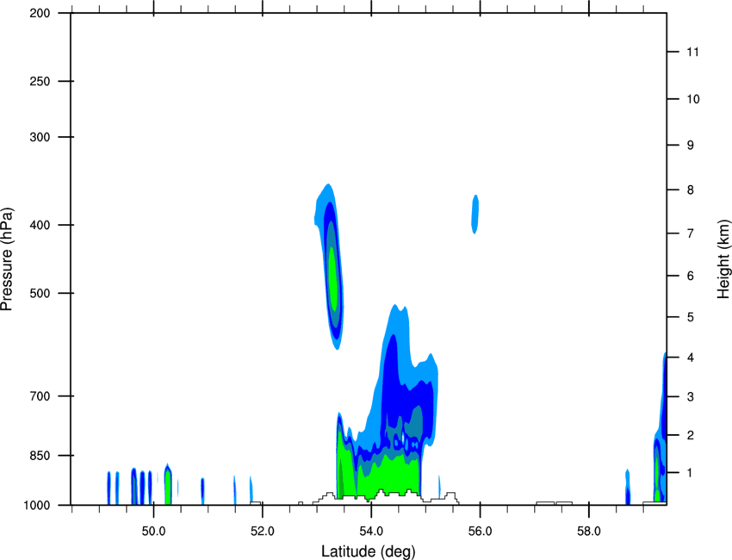Pick the 9 km height label

pyautogui.click(x=691, y=146)
